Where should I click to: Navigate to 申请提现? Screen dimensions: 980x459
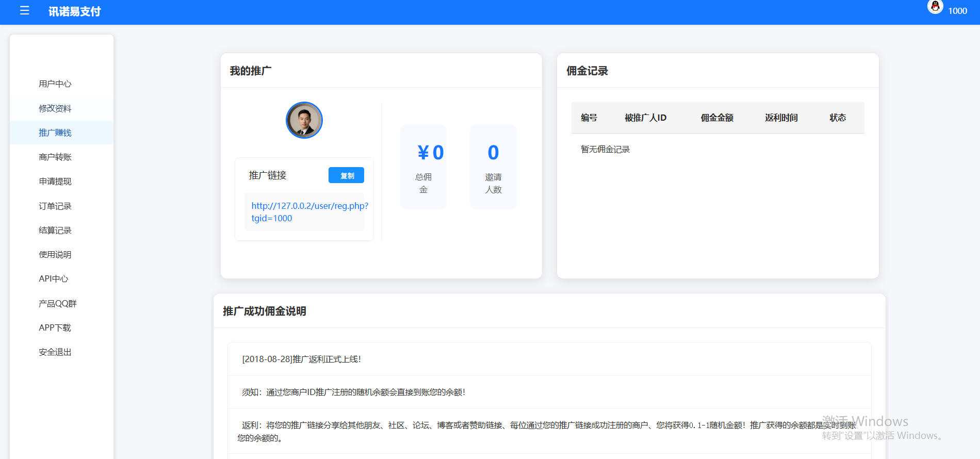pos(55,182)
